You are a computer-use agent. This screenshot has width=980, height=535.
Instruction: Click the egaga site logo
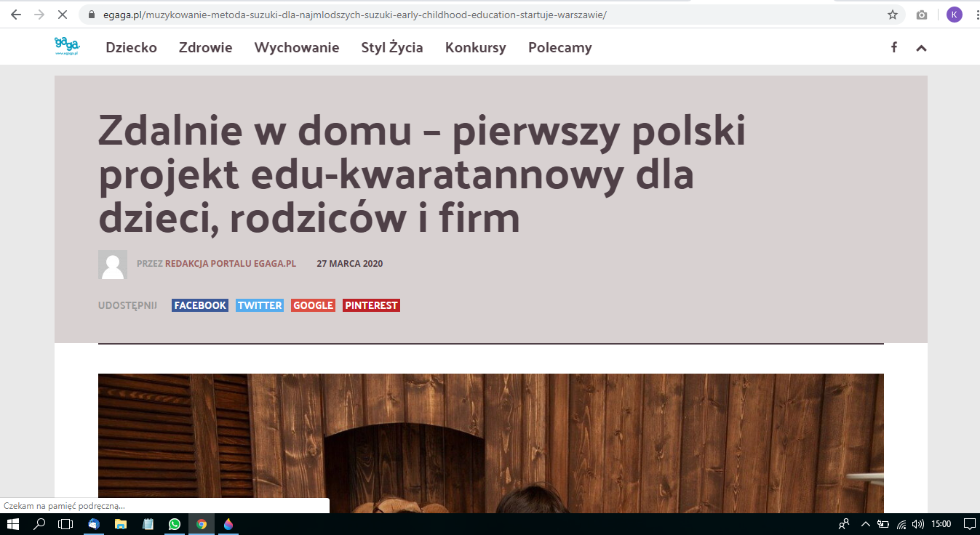[x=67, y=47]
